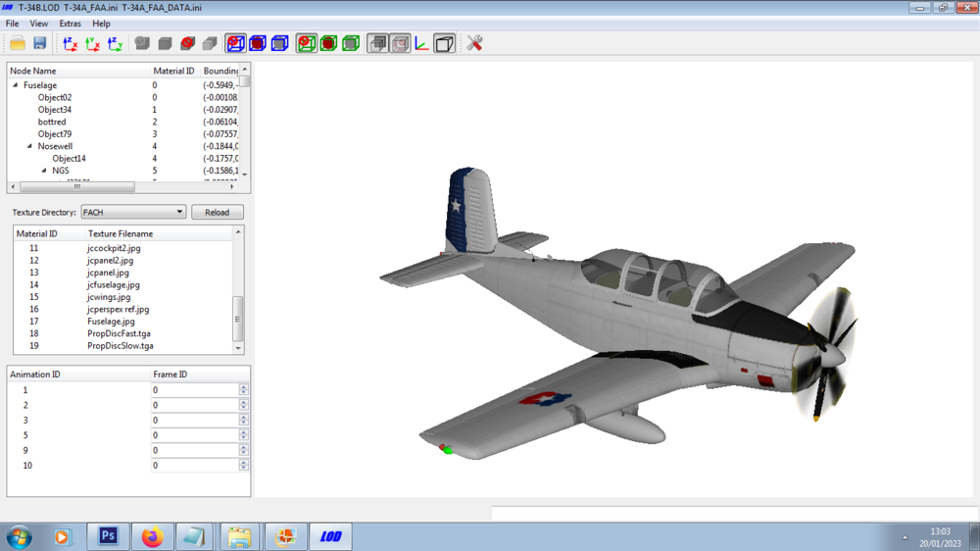Open the File menu
The width and height of the screenshot is (980, 551).
[x=13, y=24]
